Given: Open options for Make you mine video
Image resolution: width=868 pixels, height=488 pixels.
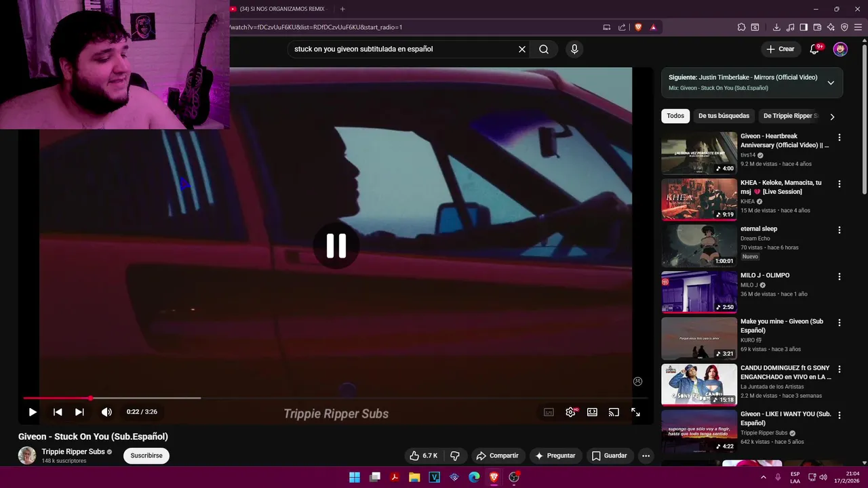Looking at the screenshot, I should coord(840,323).
